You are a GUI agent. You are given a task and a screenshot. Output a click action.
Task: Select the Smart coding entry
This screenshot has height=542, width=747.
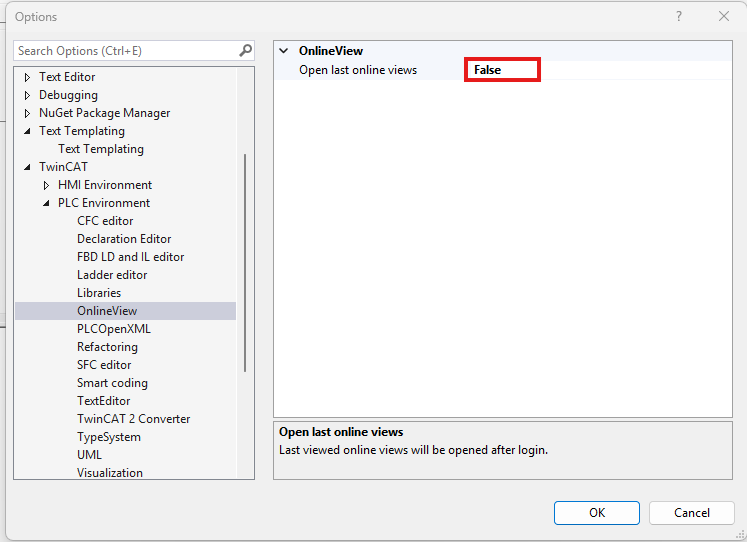point(112,383)
